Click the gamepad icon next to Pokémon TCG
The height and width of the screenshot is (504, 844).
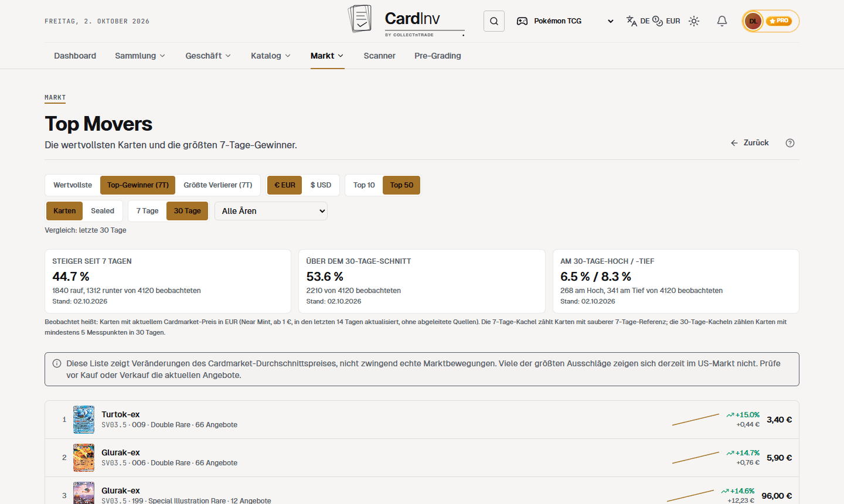point(522,21)
